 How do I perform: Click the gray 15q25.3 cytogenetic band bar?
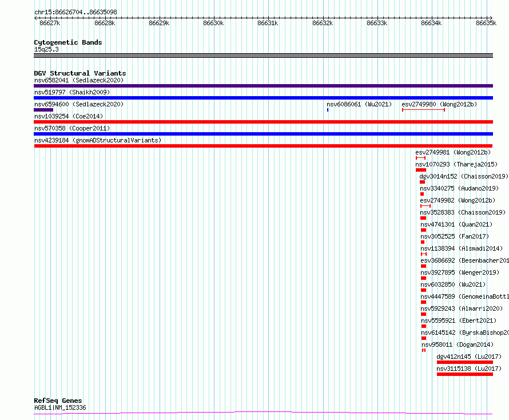tap(263, 56)
